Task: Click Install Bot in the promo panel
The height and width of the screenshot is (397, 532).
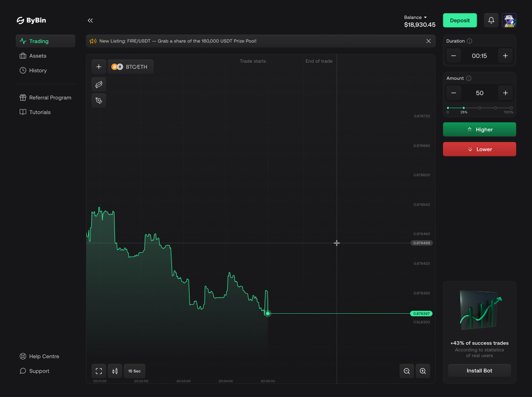Action: point(479,370)
